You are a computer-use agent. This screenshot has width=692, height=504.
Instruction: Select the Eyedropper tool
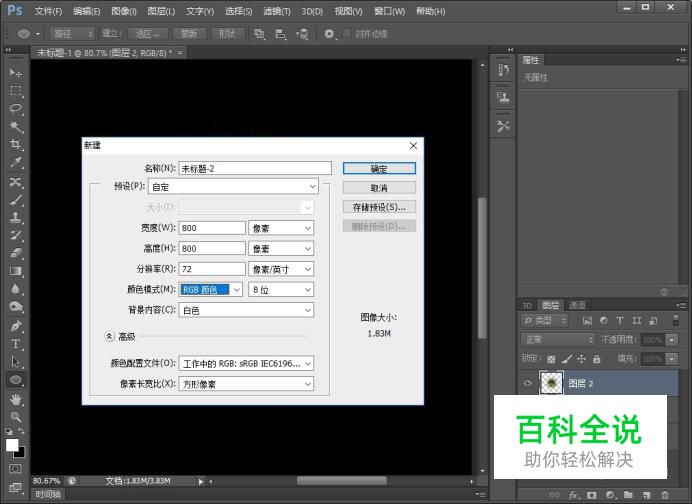click(x=15, y=163)
